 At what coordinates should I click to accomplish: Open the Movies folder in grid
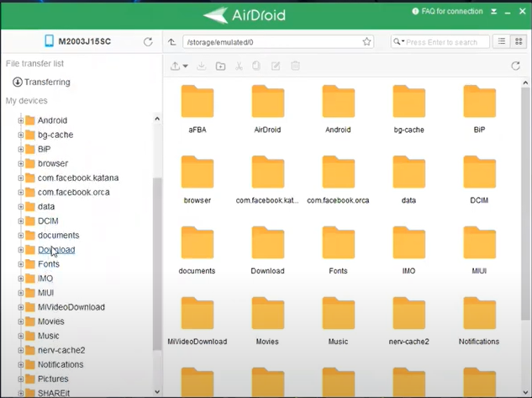[x=268, y=313]
